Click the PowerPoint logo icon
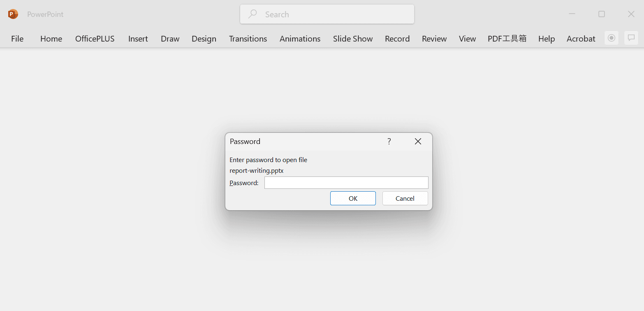 coord(13,14)
